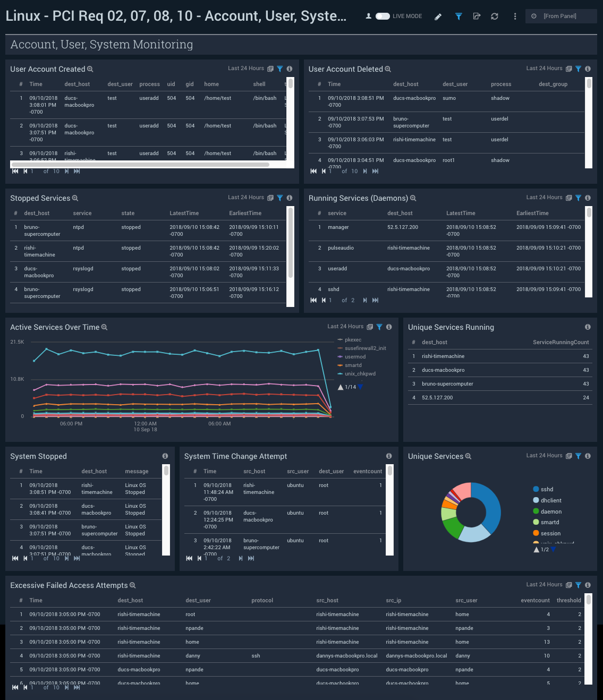Screen dimensions: 603x700
Task: Toggle the LIVE MODE switch
Action: (383, 16)
